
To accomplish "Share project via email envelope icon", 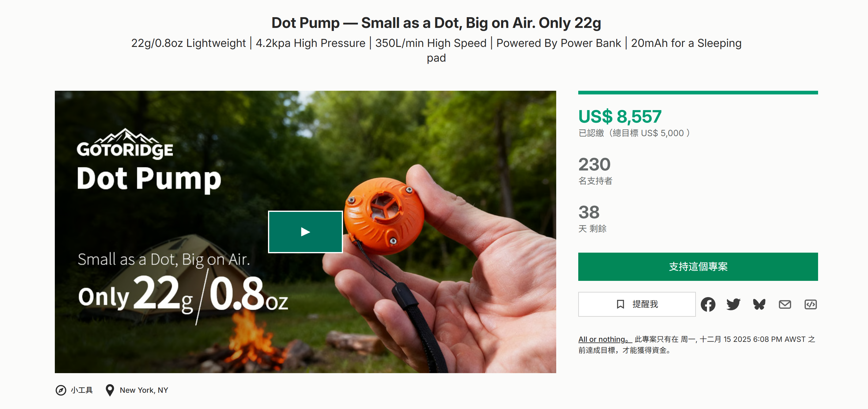I will coord(785,304).
